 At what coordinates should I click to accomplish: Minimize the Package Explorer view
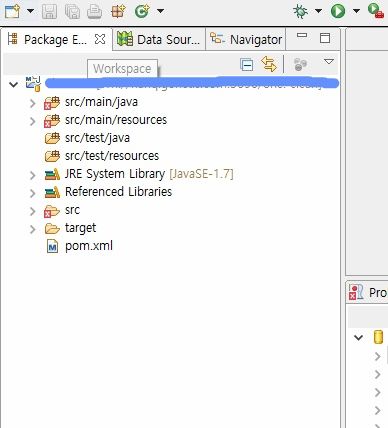pyautogui.click(x=302, y=35)
